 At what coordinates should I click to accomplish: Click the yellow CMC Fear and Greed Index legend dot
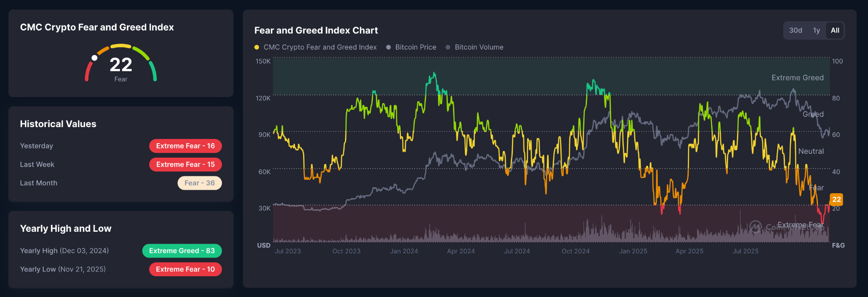pos(257,47)
